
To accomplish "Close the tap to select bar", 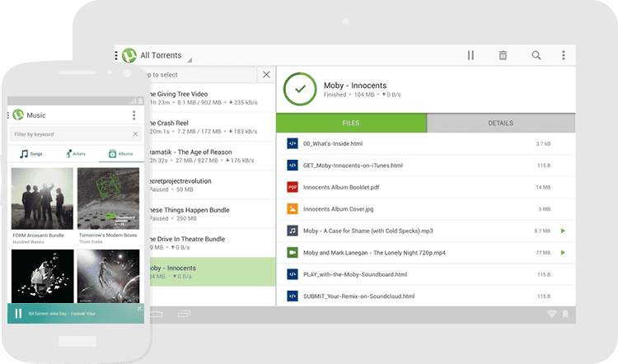I will pos(265,75).
